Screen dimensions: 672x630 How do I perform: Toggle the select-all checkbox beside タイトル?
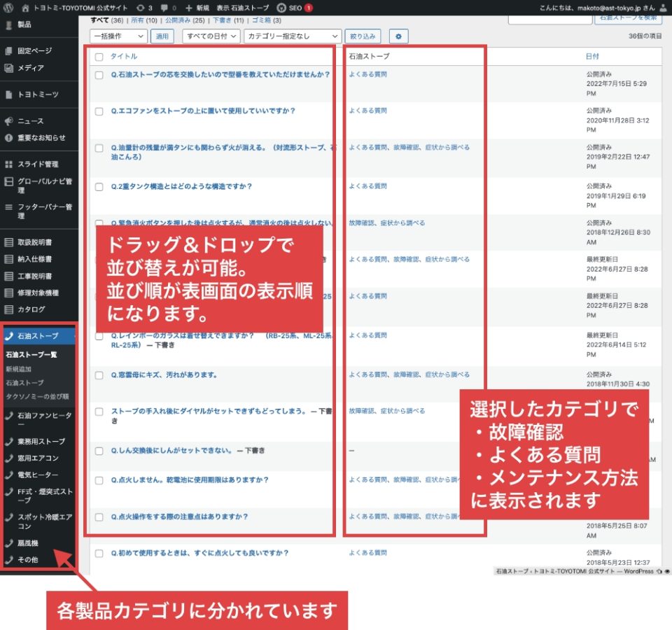pos(99,57)
